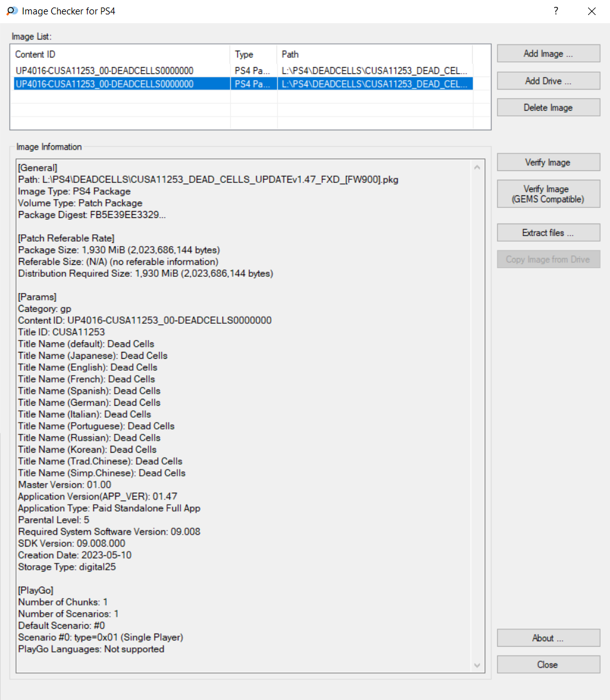Click the Referable Size: (N/A) line
The height and width of the screenshot is (700, 610).
(x=118, y=262)
